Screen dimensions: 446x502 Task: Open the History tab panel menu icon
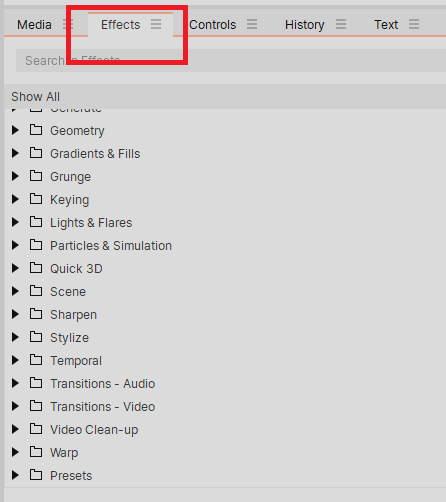(341, 24)
